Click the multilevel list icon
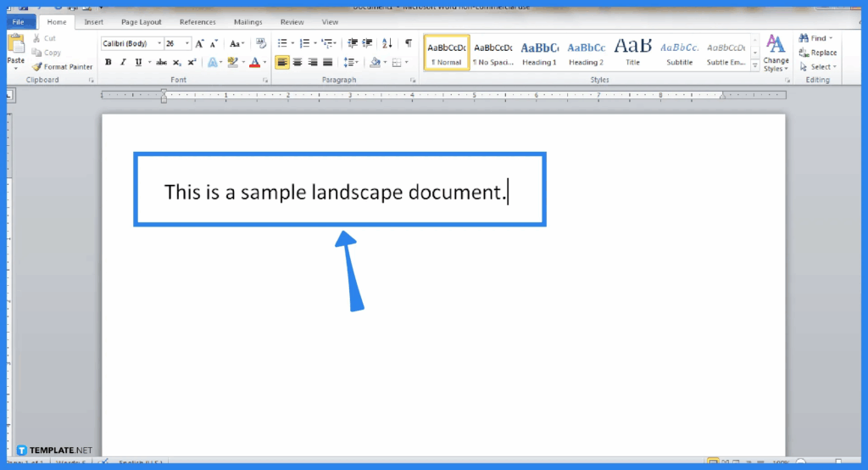Image resolution: width=868 pixels, height=470 pixels. (x=327, y=43)
